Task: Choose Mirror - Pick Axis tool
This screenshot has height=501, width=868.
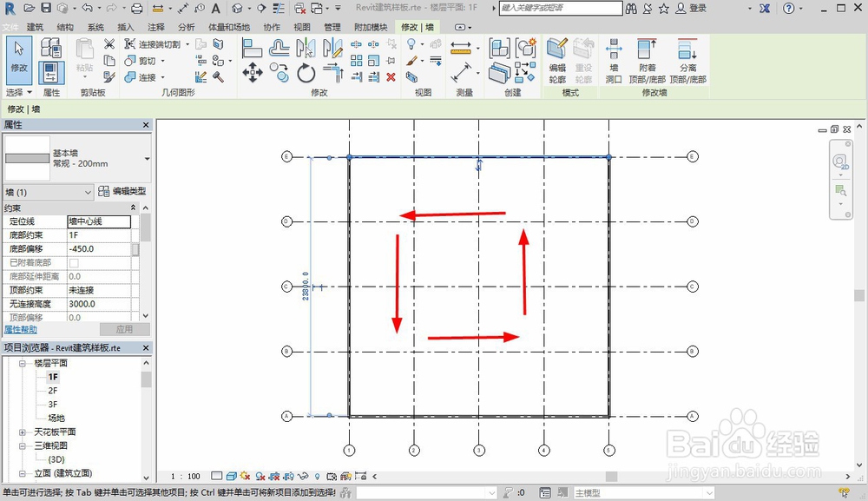Action: [306, 48]
